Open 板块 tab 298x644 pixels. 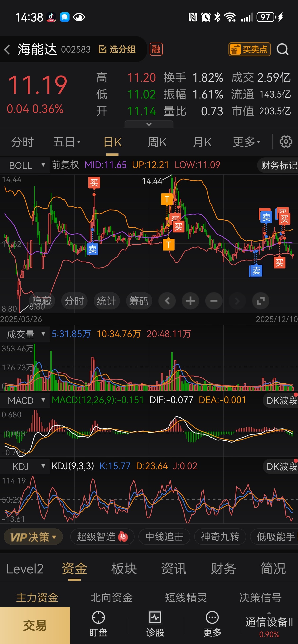click(x=124, y=569)
